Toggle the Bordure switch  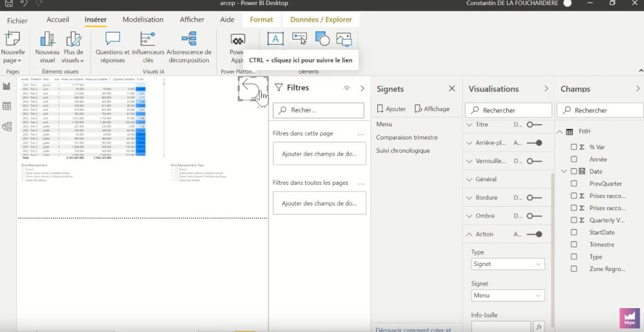[x=535, y=197]
